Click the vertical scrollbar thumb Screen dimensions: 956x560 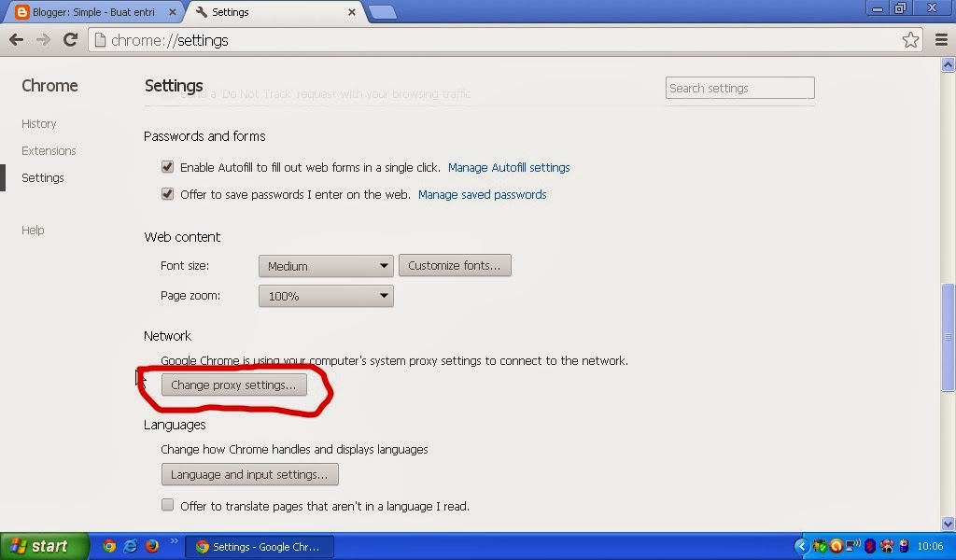[x=949, y=337]
